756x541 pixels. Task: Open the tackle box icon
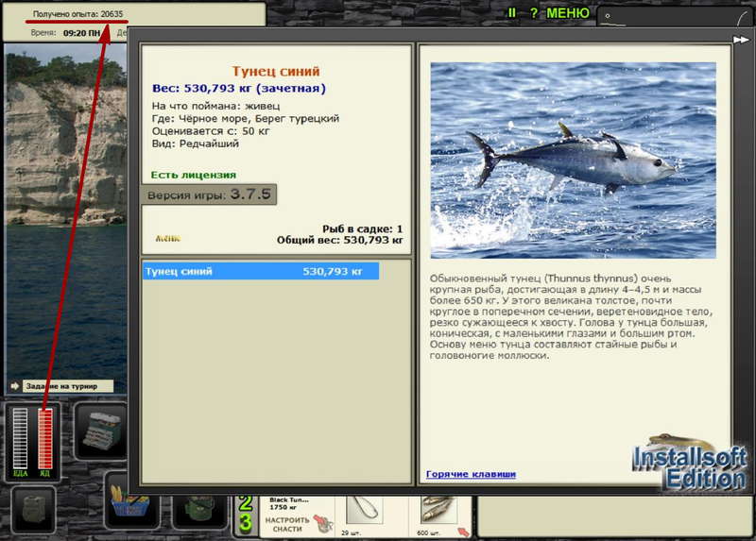point(102,431)
